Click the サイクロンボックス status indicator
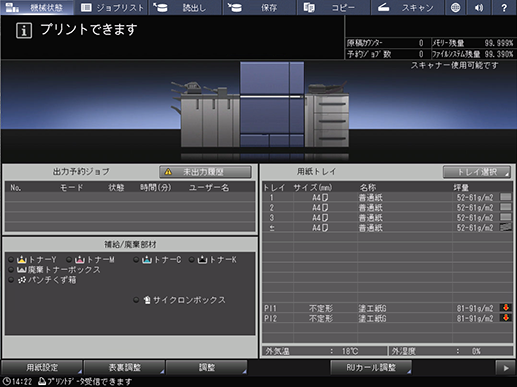Screen dimensions: 517x387 pos(136,300)
